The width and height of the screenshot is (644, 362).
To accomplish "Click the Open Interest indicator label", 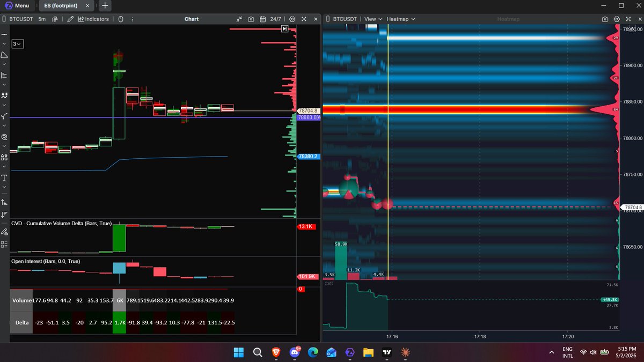I will [x=46, y=261].
